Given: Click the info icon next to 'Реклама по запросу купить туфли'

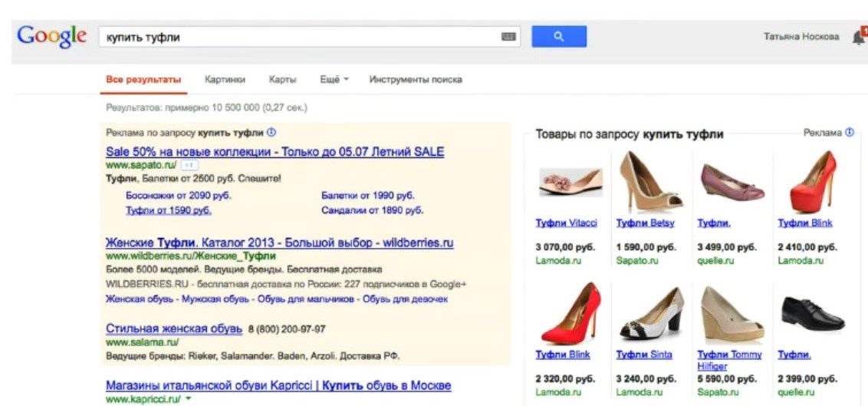Looking at the screenshot, I should point(271,133).
